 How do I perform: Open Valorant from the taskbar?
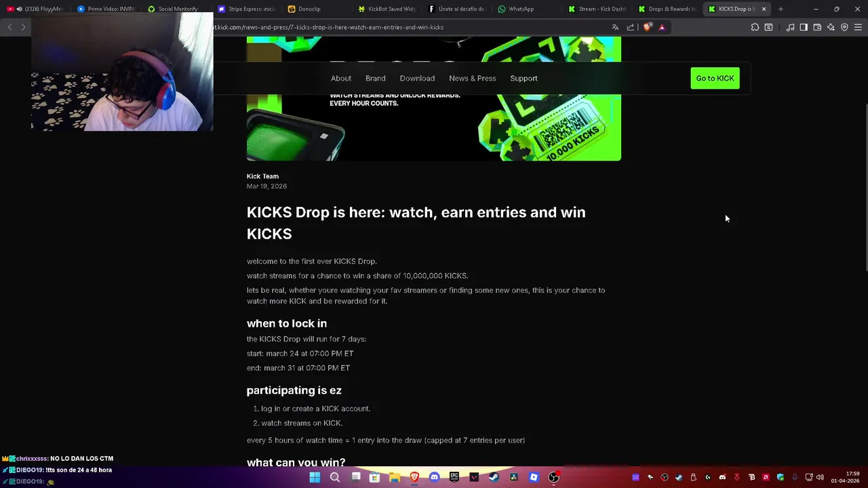point(474,477)
